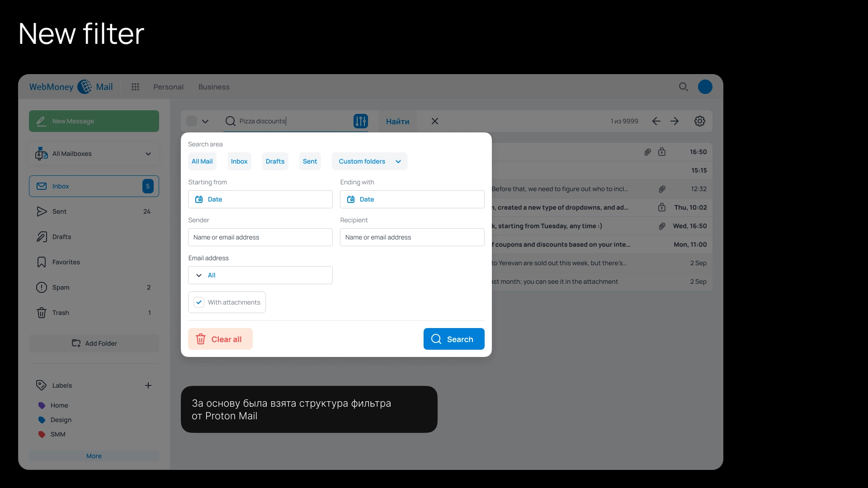Uncheck With attachments checkbox
This screenshot has width=868, height=488.
pos(199,302)
